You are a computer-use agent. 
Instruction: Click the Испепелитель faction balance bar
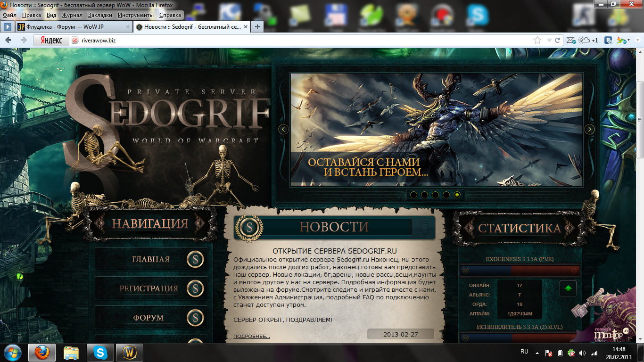click(x=520, y=337)
